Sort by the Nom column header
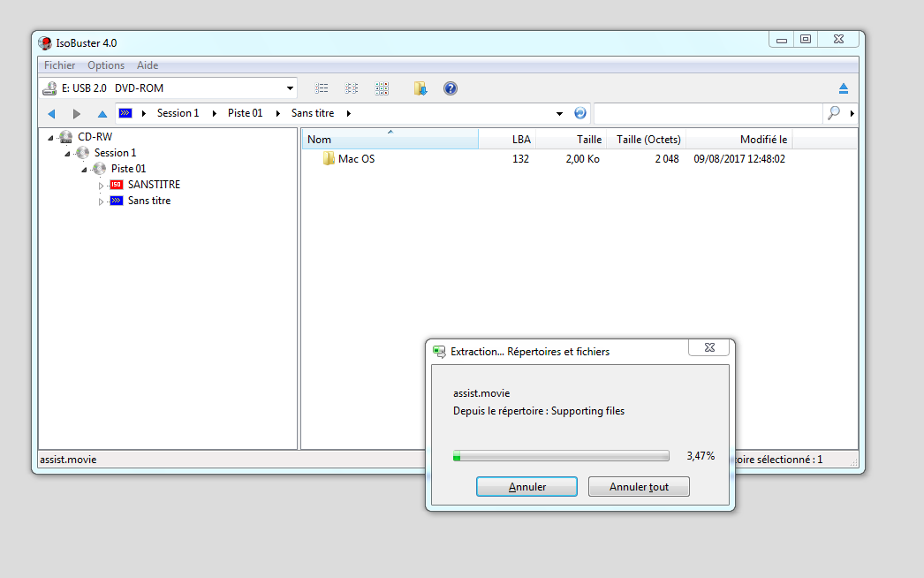Viewport: 924px width, 578px height. [390, 139]
